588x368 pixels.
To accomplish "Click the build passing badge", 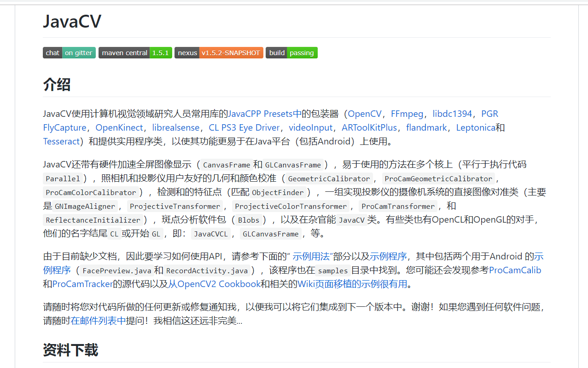I will [x=291, y=53].
